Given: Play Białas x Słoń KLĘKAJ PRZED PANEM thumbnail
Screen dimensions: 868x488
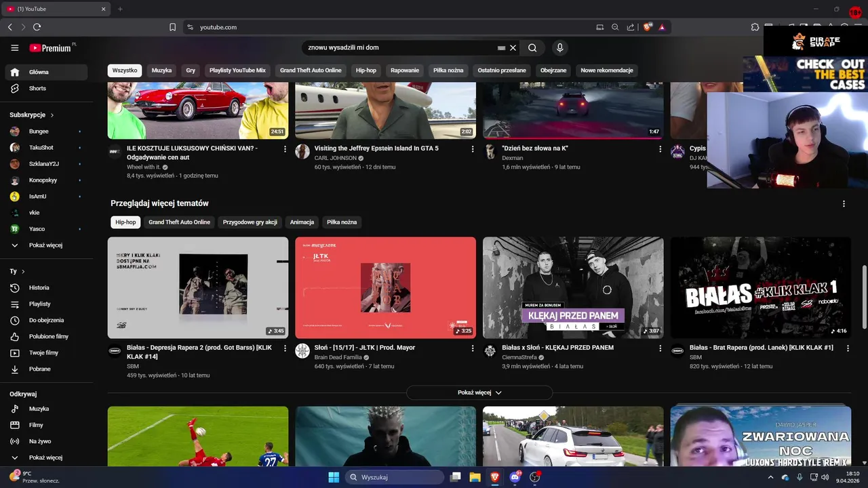Looking at the screenshot, I should coord(573,287).
